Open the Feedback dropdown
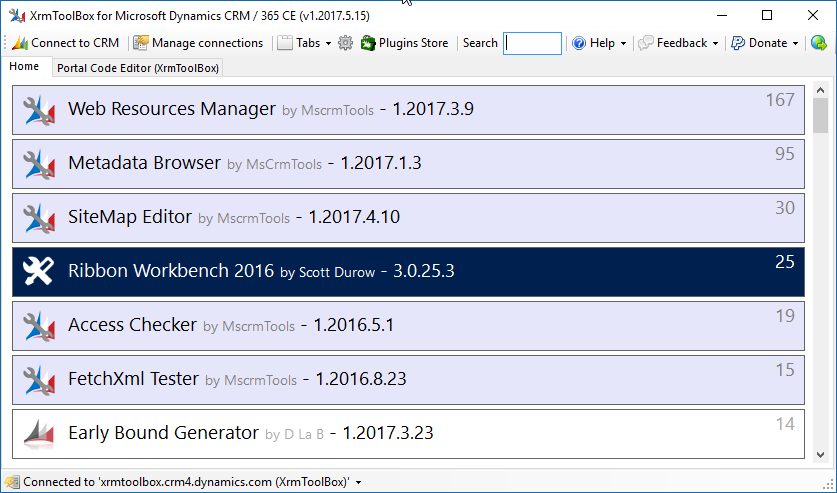The image size is (837, 493). coord(678,43)
